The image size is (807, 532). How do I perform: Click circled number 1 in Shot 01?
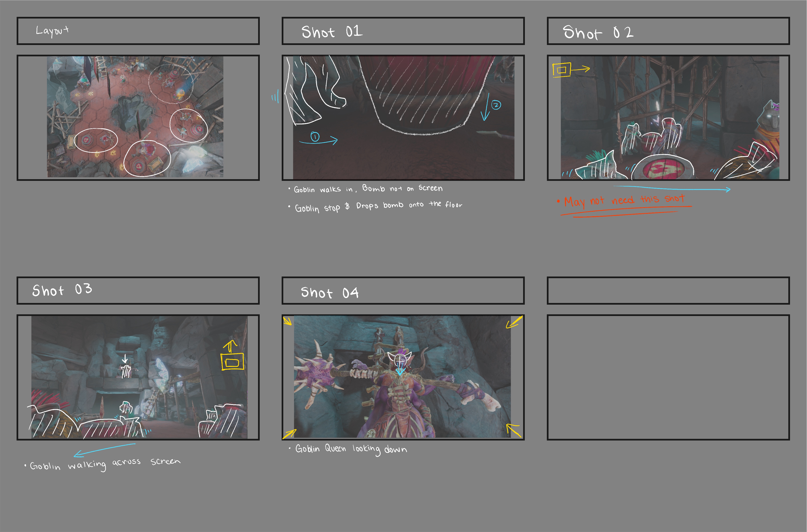point(315,137)
